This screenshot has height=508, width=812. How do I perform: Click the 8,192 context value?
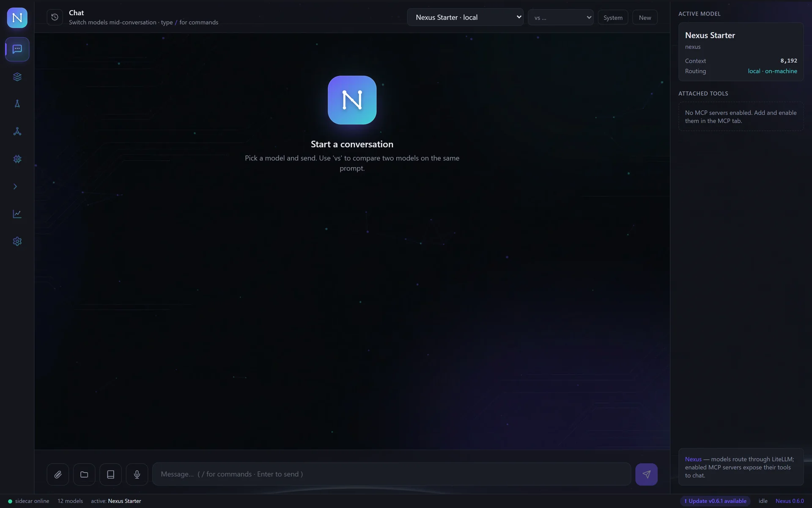tap(789, 61)
